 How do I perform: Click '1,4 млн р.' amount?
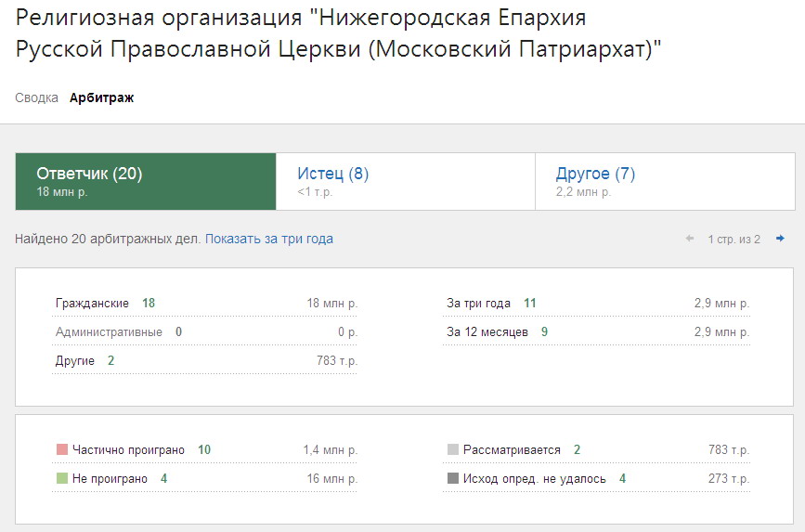coord(331,450)
